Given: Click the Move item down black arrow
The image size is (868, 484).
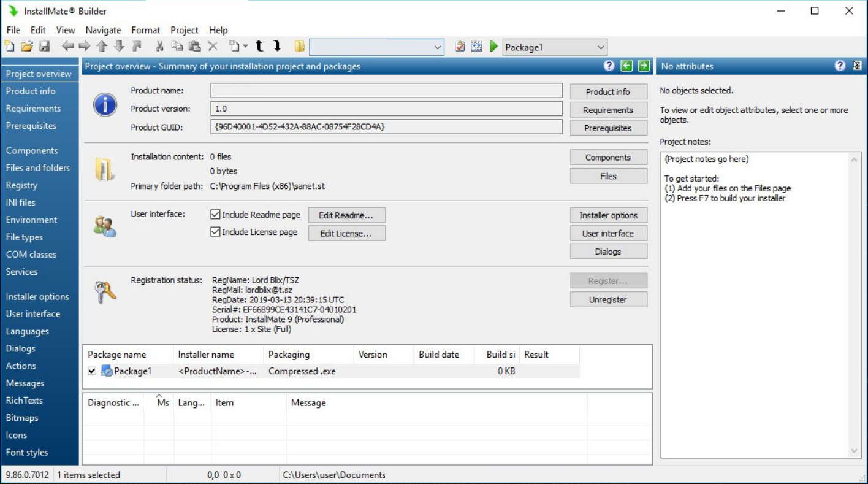Looking at the screenshot, I should pos(277,47).
